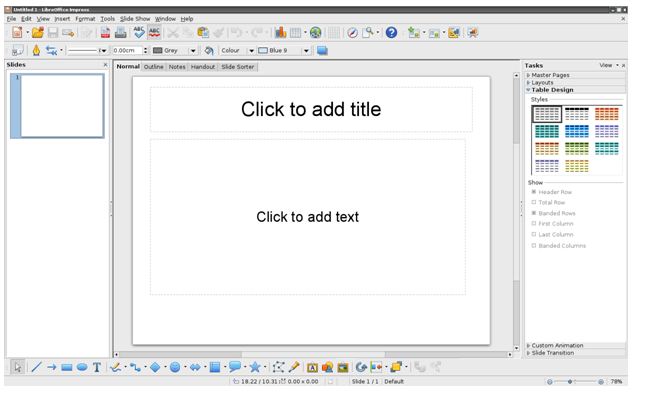The height and width of the screenshot is (394, 647).
Task: Click the Line pen icon in toolbar
Action: tap(36, 50)
